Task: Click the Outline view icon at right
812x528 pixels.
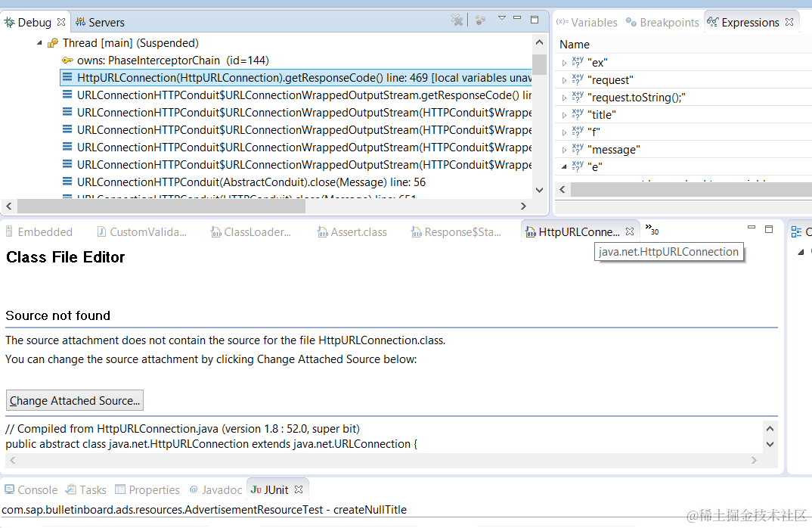Action: click(796, 232)
